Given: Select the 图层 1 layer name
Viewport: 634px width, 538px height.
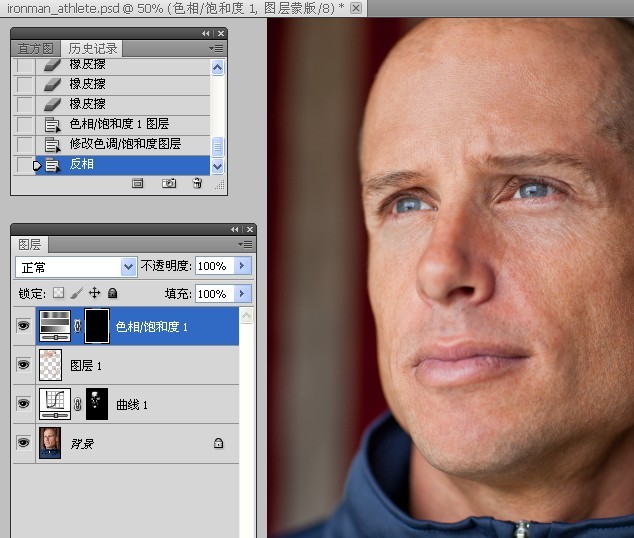Looking at the screenshot, I should point(86,365).
